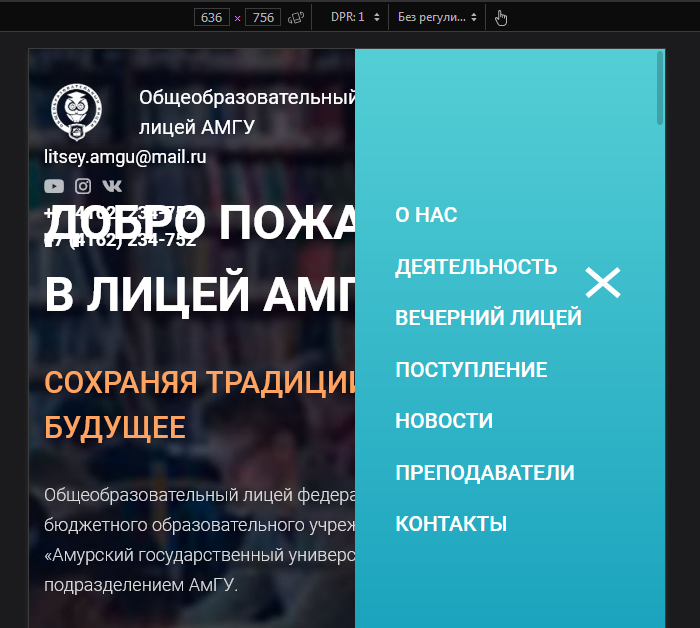This screenshot has width=700, height=628.
Task: Open the VK social link
Action: point(112,186)
